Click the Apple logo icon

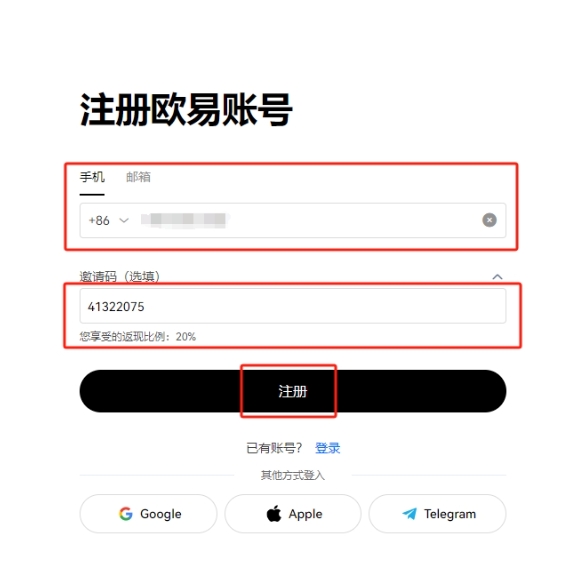[x=274, y=514]
